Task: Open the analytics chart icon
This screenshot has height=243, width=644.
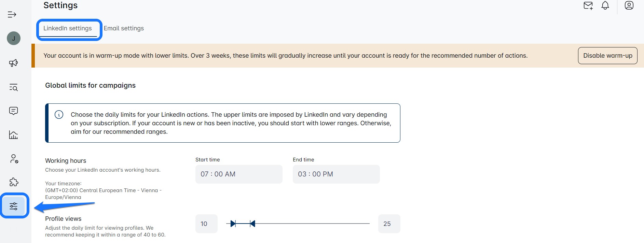Action: [x=13, y=135]
